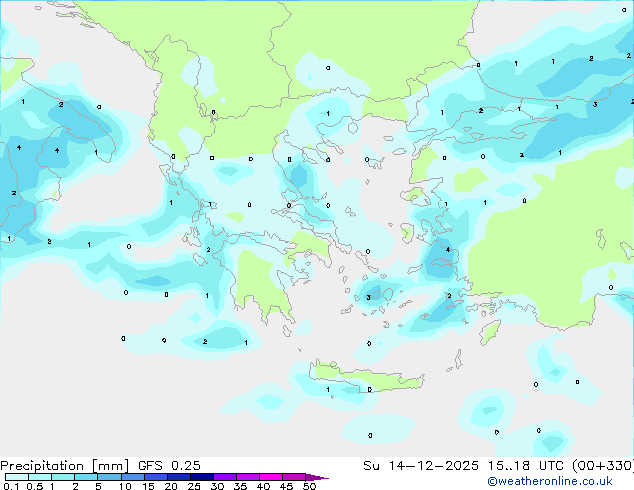Pick the legend swatch between 0.1 and 0.5
This screenshot has height=490, width=634.
[x=17, y=477]
